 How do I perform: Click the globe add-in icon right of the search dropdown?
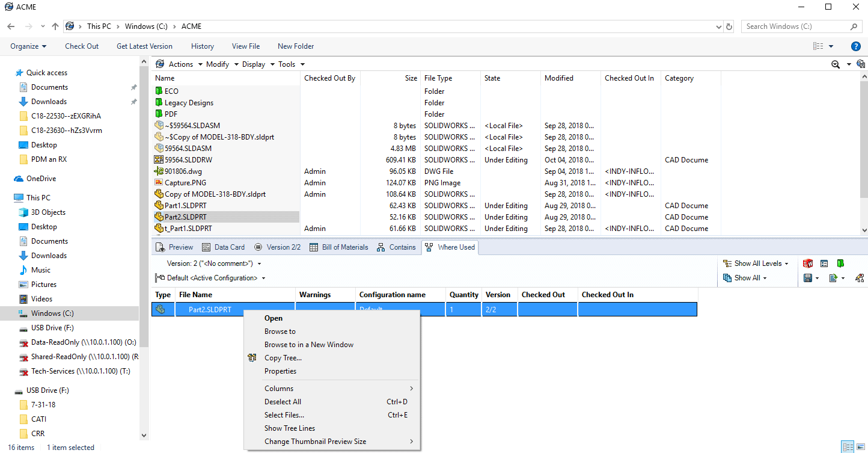click(861, 64)
